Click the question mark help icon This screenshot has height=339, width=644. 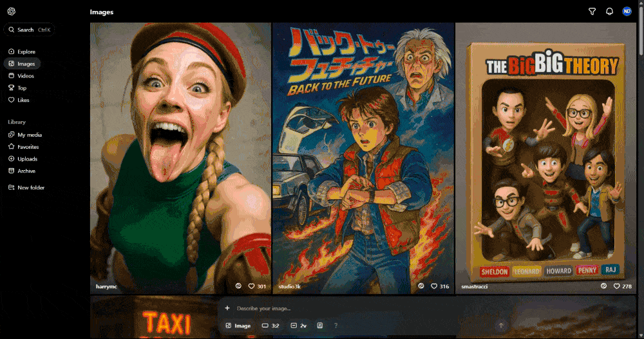[336, 326]
